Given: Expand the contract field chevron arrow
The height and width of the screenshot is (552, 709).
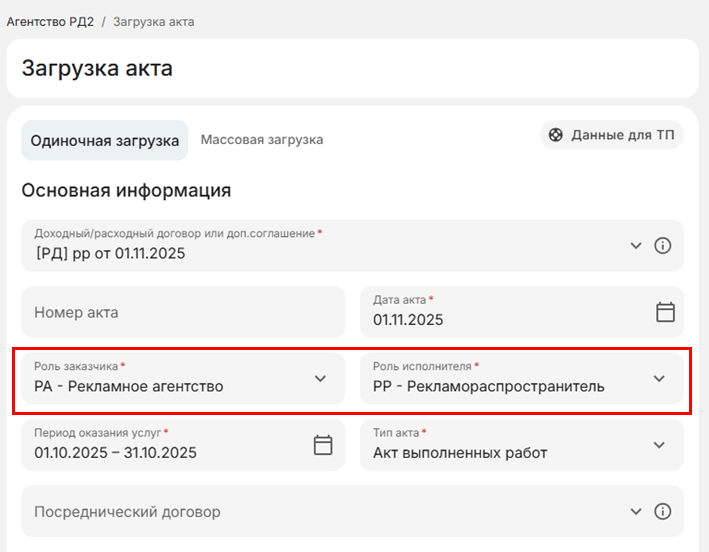Looking at the screenshot, I should [x=636, y=246].
